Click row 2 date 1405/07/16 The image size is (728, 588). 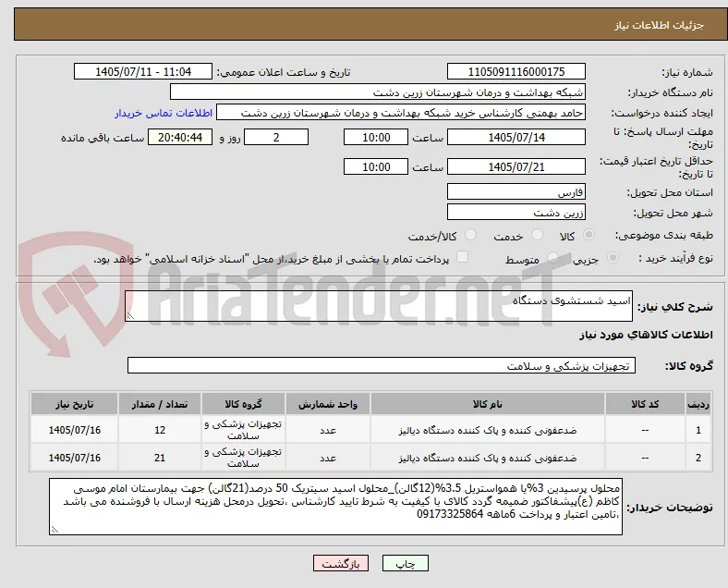(74, 458)
